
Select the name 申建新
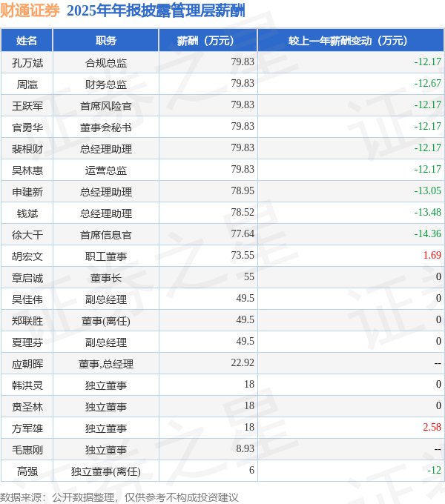point(27,191)
